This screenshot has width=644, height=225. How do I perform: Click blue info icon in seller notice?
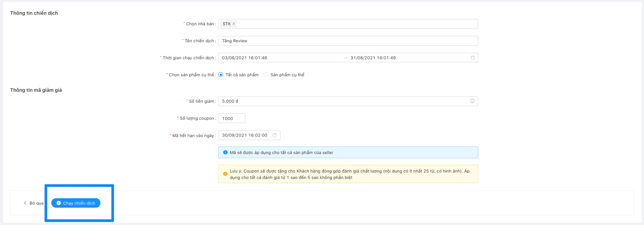coord(225,153)
